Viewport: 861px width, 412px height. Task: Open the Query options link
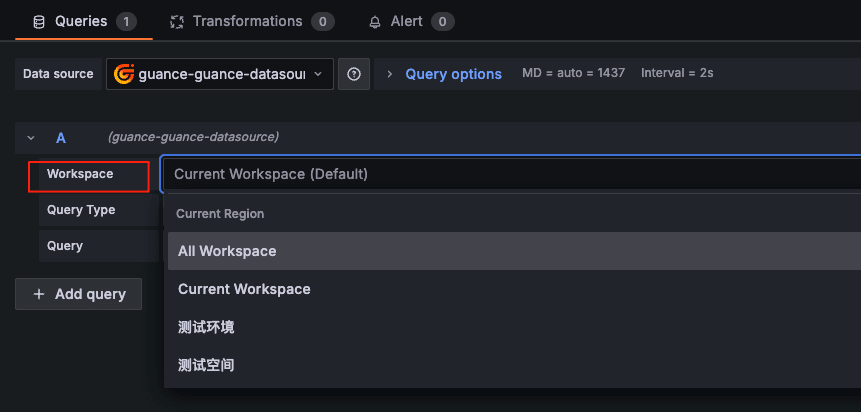click(453, 74)
